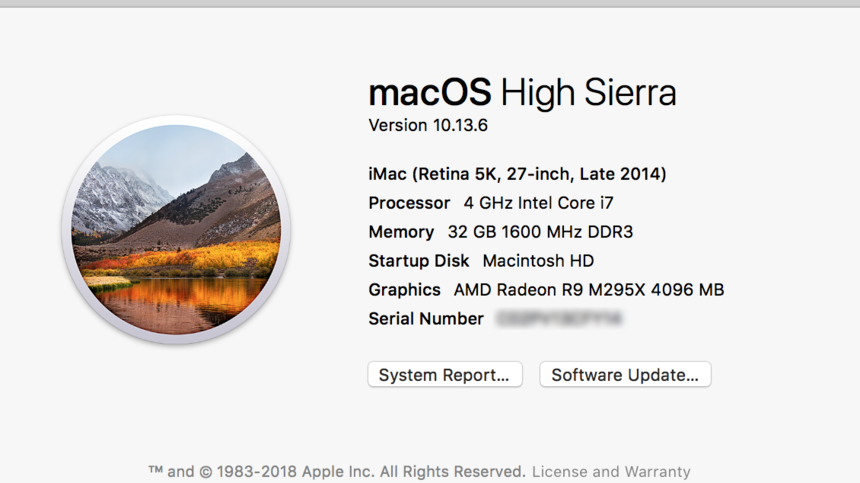Select "iMac (Retina 5K, 27-inch, Late 2014)" text
The image size is (860, 483).
click(517, 174)
